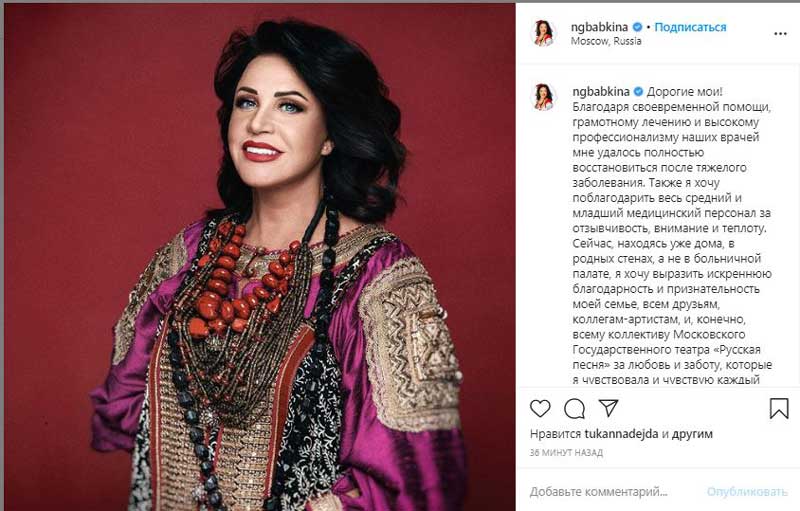Viewport: 800px width, 511px height.
Task: Like the post with heart icon
Action: click(540, 408)
